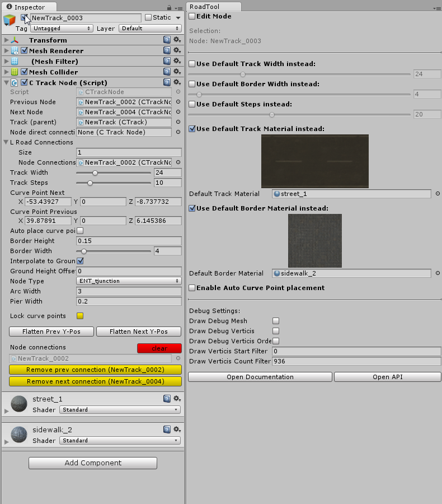Check Use Default Track Width instead
Screen dimensions: 442x504
192,64
